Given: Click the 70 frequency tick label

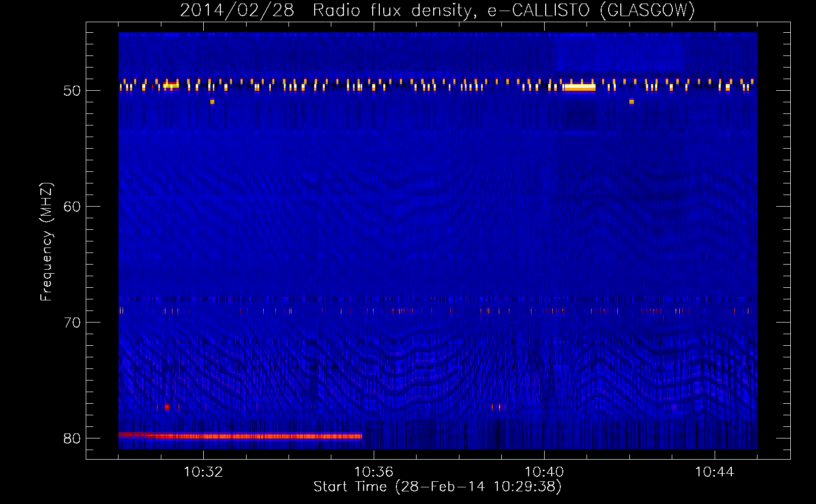Looking at the screenshot, I should pyautogui.click(x=73, y=323).
